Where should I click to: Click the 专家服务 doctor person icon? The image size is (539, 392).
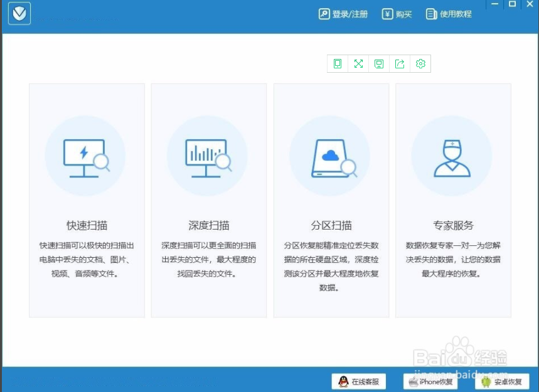452,158
